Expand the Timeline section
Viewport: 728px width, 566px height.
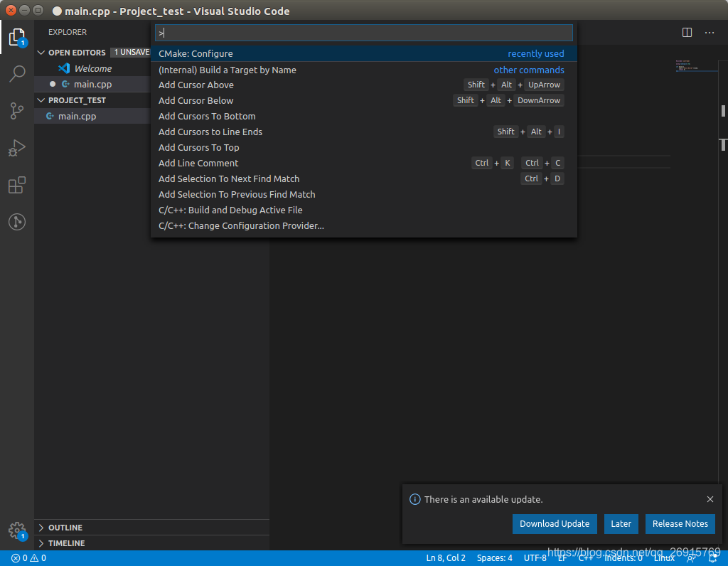click(41, 543)
